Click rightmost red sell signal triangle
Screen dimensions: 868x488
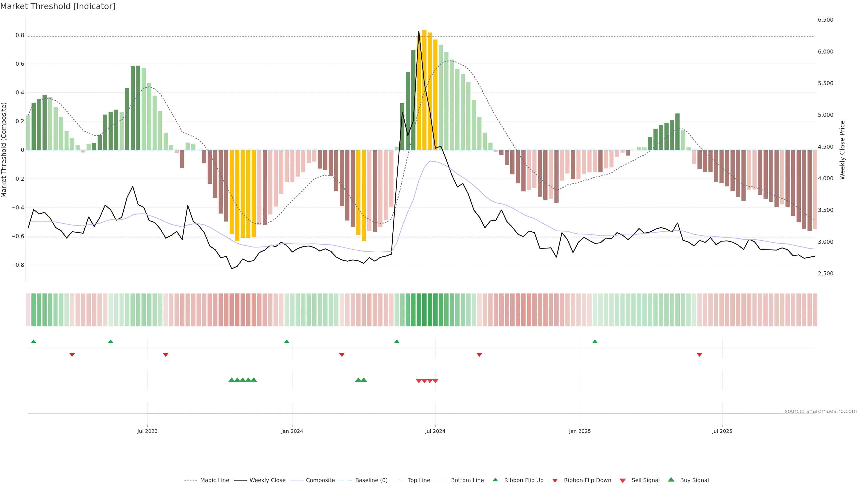pos(435,381)
